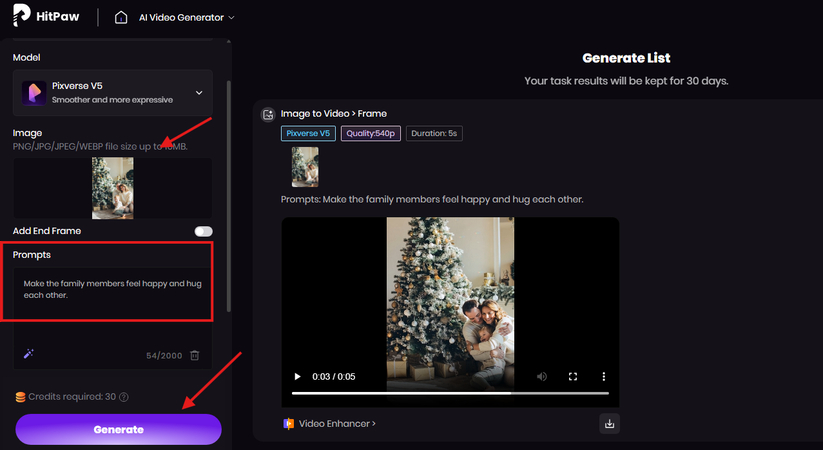Click the Duration: 5s tag
Viewport: 823px width, 450px height.
point(434,133)
